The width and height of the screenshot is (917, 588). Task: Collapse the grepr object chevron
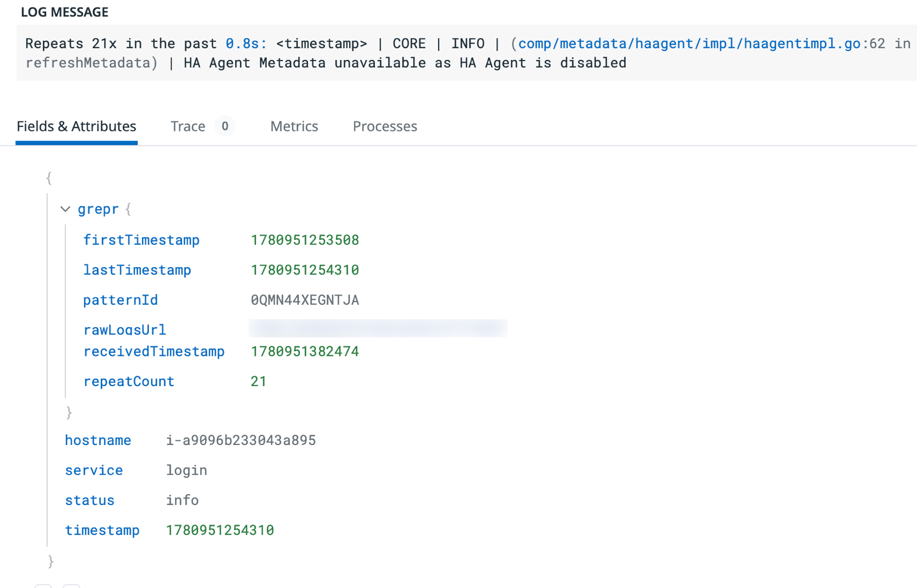[65, 209]
